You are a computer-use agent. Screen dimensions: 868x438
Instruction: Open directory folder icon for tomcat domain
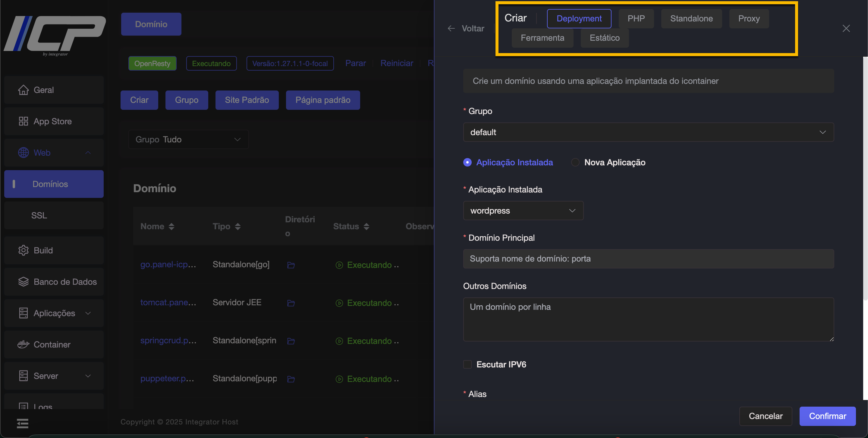point(291,303)
